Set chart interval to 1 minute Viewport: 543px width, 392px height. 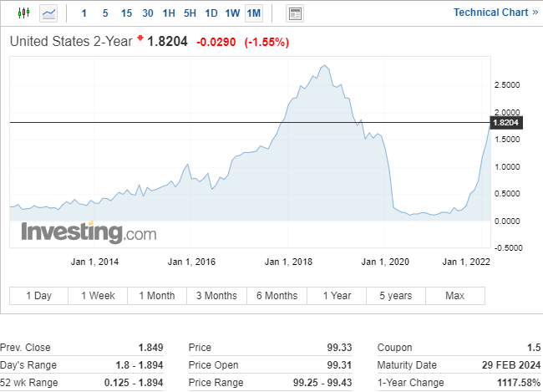pos(84,13)
